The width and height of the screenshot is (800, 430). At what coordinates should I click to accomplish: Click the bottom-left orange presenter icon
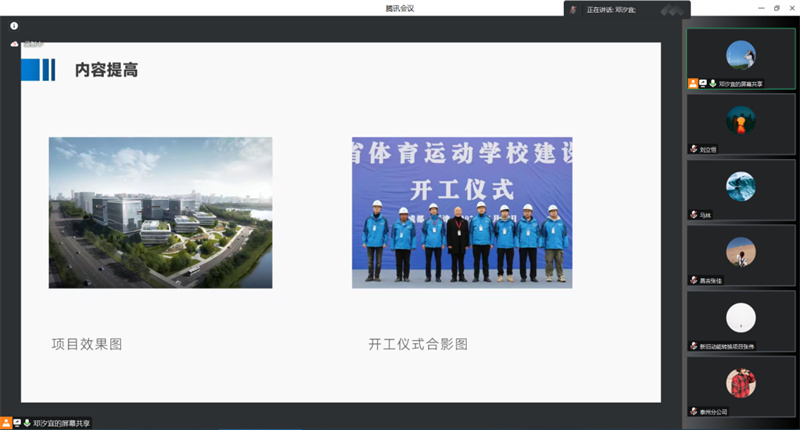coord(6,423)
